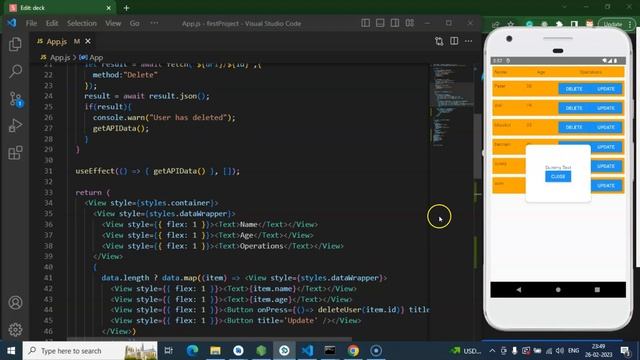Open File Explorer from the taskbar
The width and height of the screenshot is (640, 360).
[216, 351]
